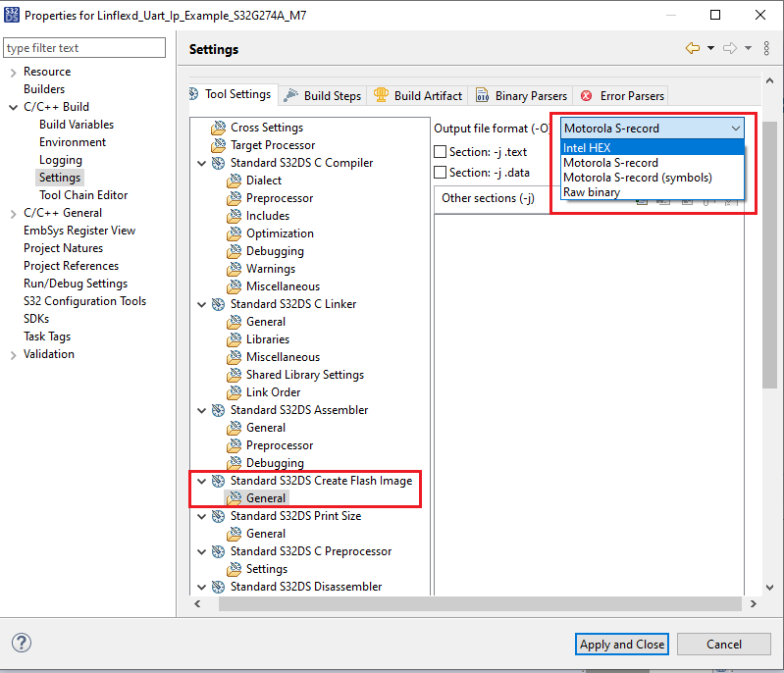This screenshot has height=673, width=784.
Task: Click the Standard S32DS C Preprocessor icon
Action: click(218, 551)
